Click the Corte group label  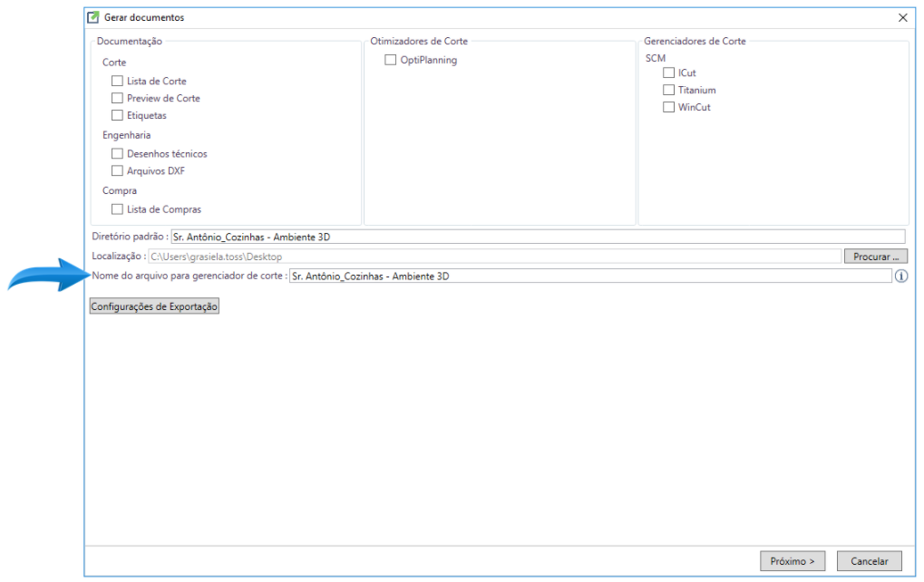tap(114, 63)
